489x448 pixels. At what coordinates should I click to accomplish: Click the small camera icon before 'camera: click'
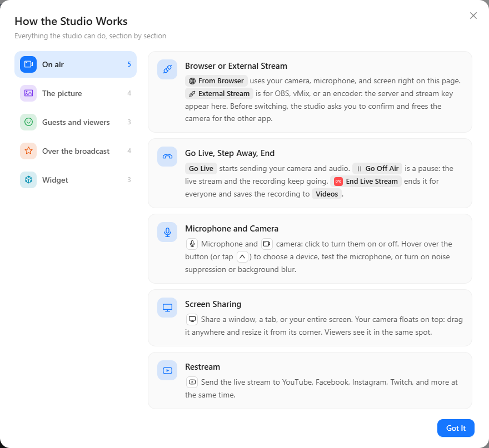click(x=267, y=244)
